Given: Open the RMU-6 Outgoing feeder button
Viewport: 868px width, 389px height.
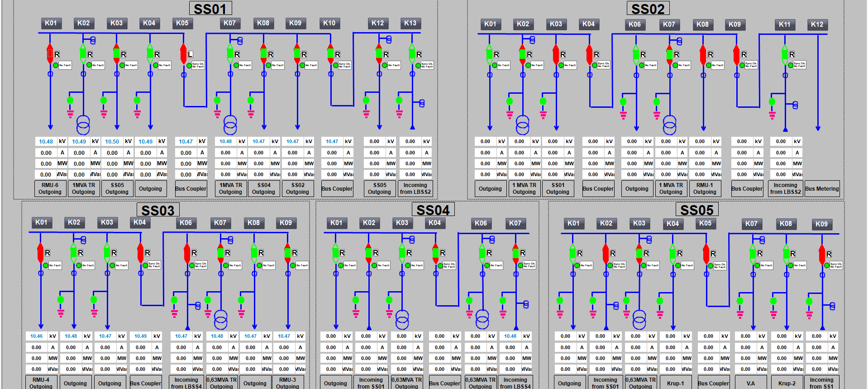Looking at the screenshot, I should click(x=50, y=188).
